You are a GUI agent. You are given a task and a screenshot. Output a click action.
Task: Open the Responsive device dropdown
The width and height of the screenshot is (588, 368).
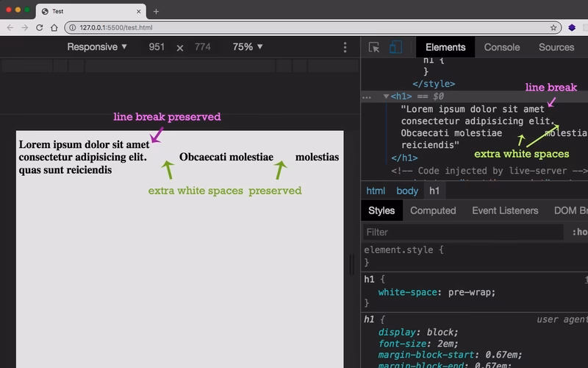(97, 47)
